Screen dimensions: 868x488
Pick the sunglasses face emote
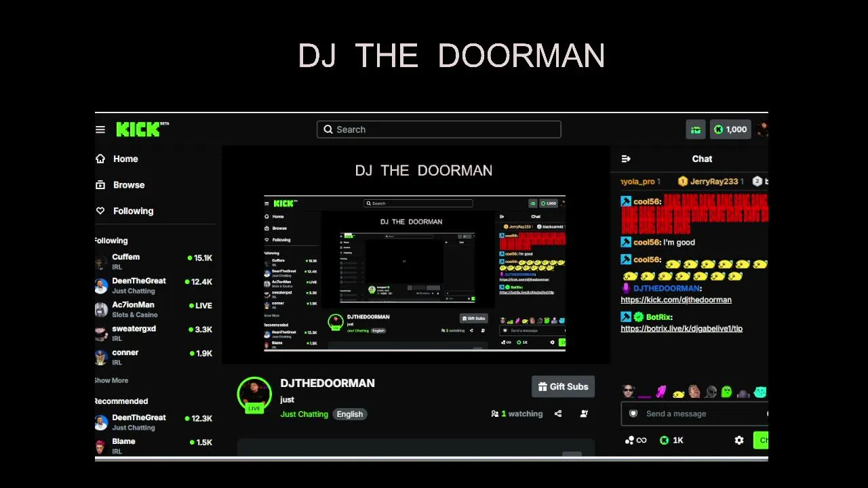pyautogui.click(x=628, y=392)
